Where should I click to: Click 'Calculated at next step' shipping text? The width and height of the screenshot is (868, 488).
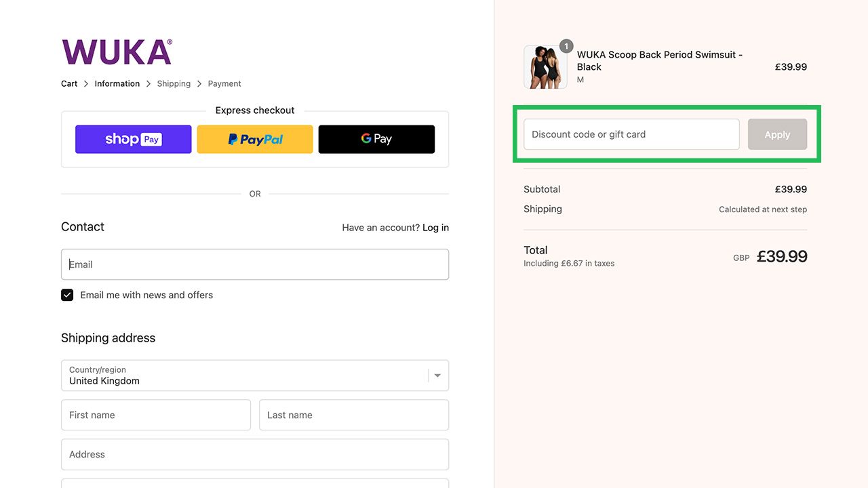[x=763, y=209]
